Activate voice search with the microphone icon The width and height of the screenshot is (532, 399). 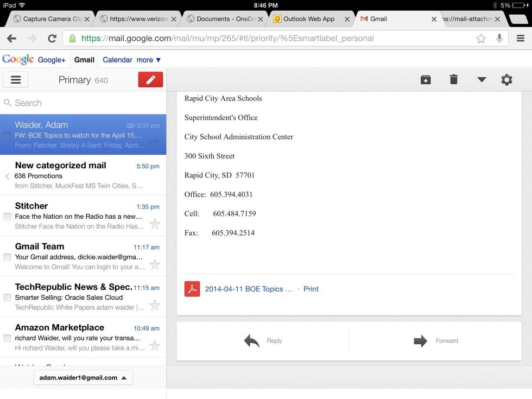(499, 39)
